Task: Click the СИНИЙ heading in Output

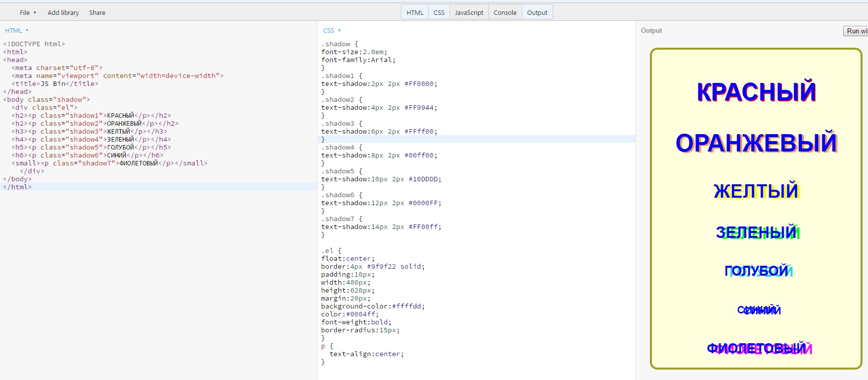Action: pos(759,310)
